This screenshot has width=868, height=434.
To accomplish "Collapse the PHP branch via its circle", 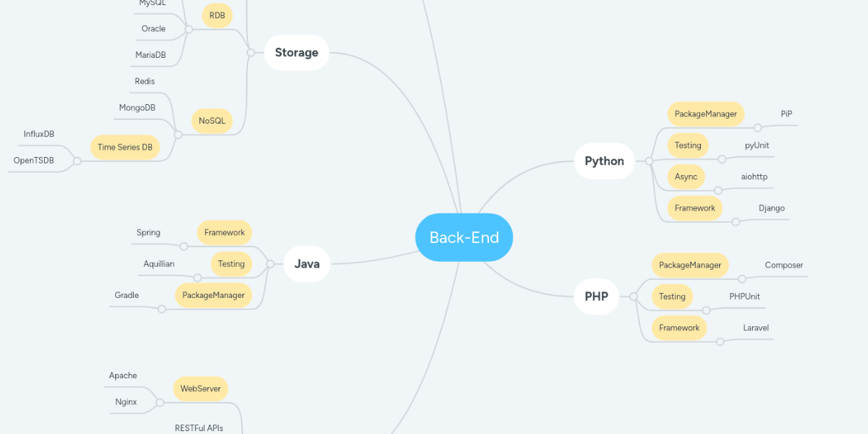I will point(633,297).
